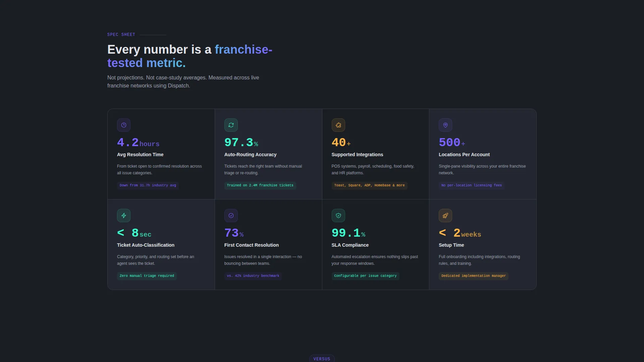This screenshot has width=644, height=362.
Task: Click 'Zero manual triage required' tag
Action: [x=147, y=276]
